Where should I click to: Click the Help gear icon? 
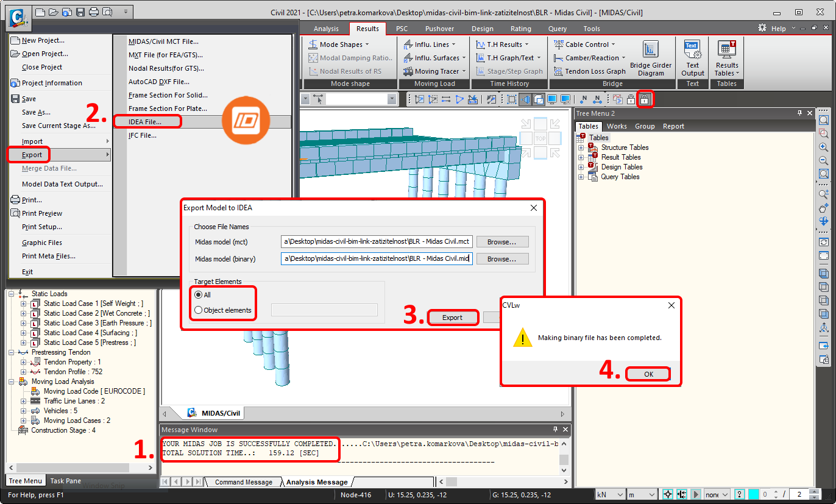coord(762,28)
